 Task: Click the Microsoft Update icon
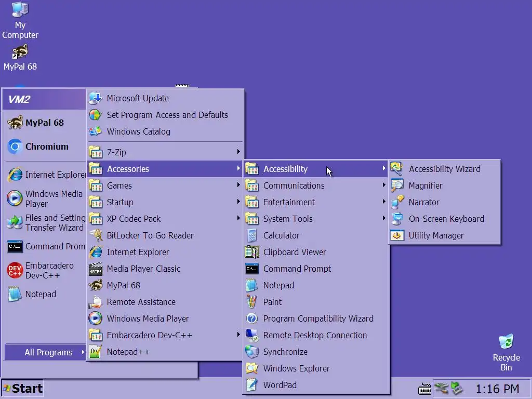point(96,98)
